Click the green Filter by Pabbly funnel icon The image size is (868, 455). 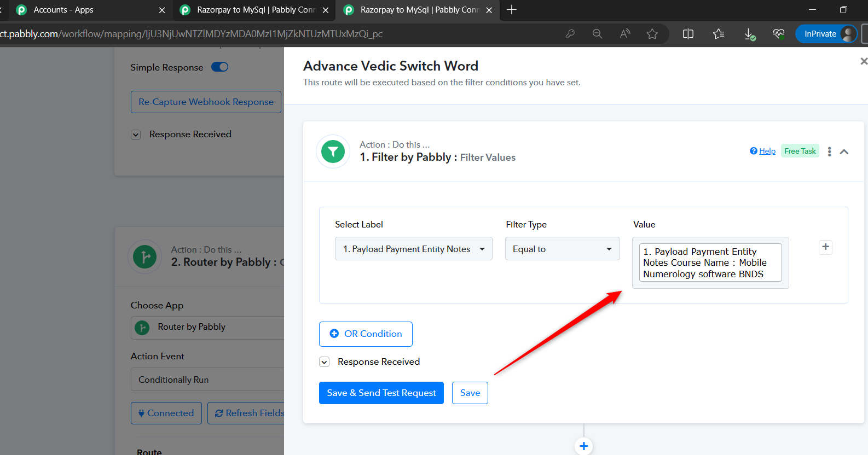(x=333, y=151)
